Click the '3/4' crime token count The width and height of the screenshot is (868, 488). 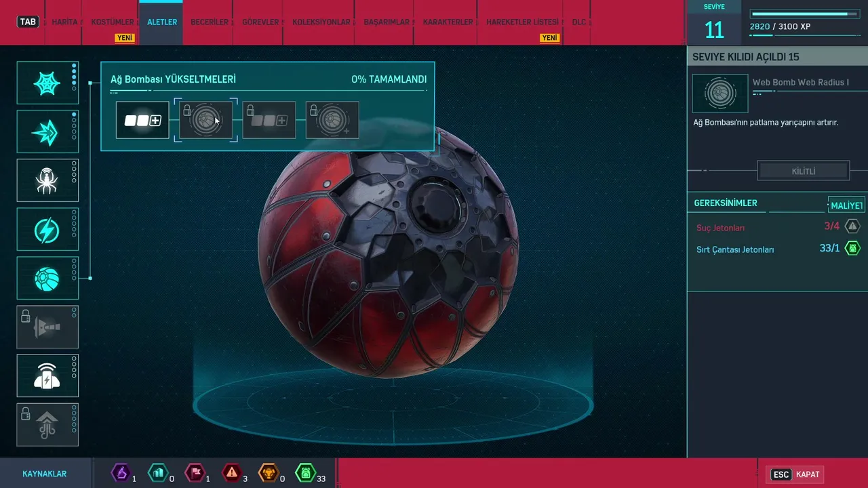[x=831, y=226]
